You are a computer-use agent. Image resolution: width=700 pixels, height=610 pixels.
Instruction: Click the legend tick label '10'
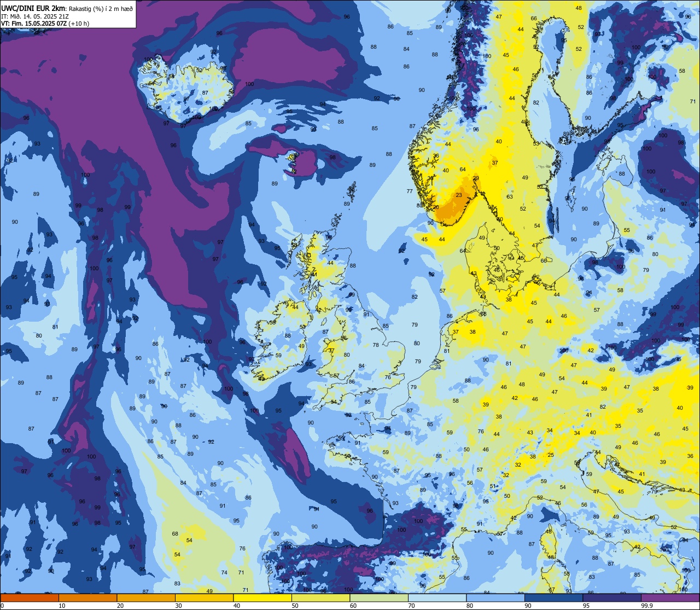tap(62, 606)
